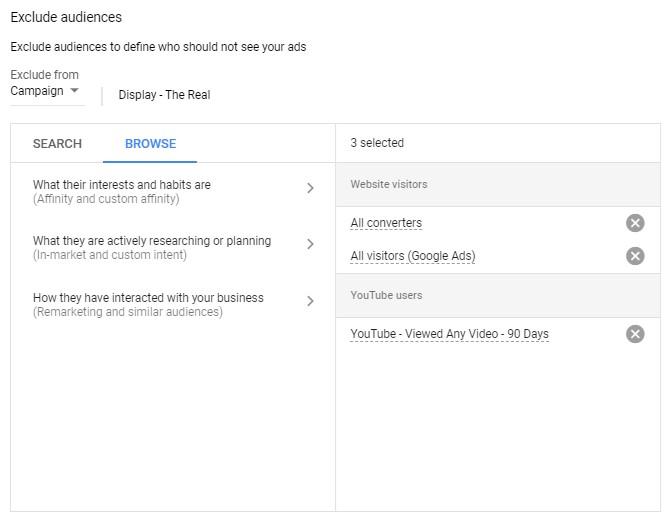Expand actively researching or planning chevron
This screenshot has height=521, width=670.
coord(310,244)
